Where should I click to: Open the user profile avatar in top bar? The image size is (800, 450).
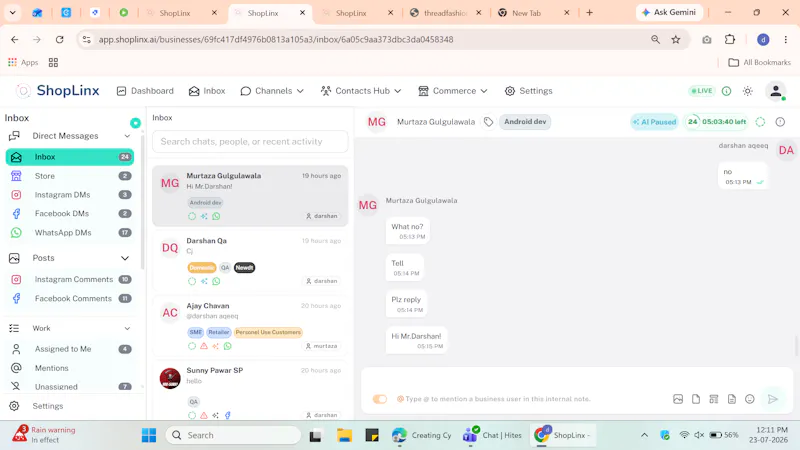coord(776,91)
